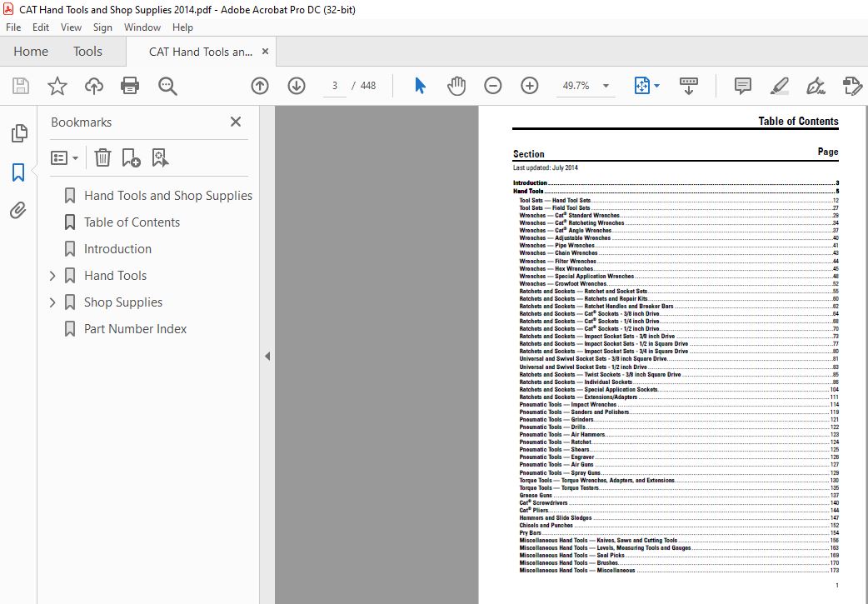Zoom out with the minus button
The width and height of the screenshot is (868, 604).
492,86
